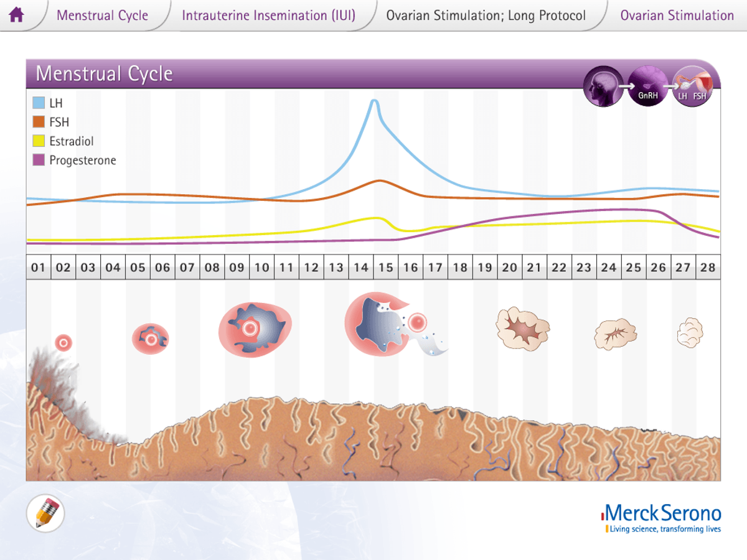Click day 14 in the cycle day strip
The height and width of the screenshot is (560, 747).
[x=361, y=267]
